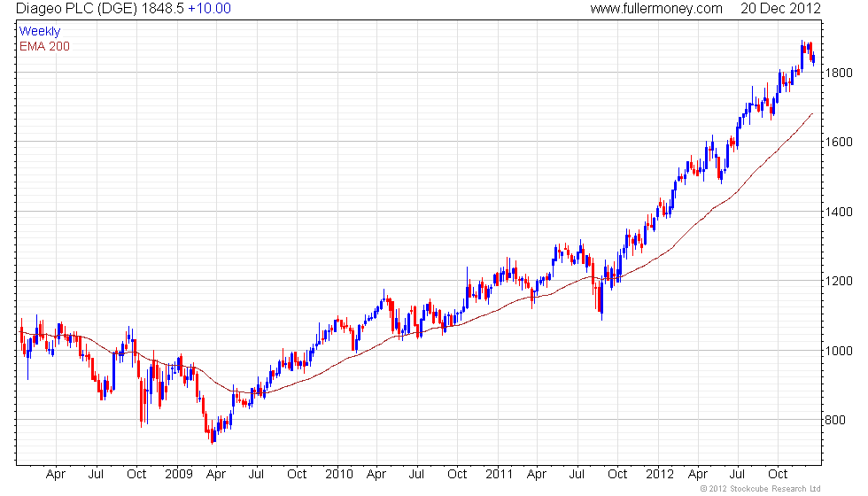Click the 'Oct' label just before 2009
Screen dimensions: 868x496
[x=136, y=474]
